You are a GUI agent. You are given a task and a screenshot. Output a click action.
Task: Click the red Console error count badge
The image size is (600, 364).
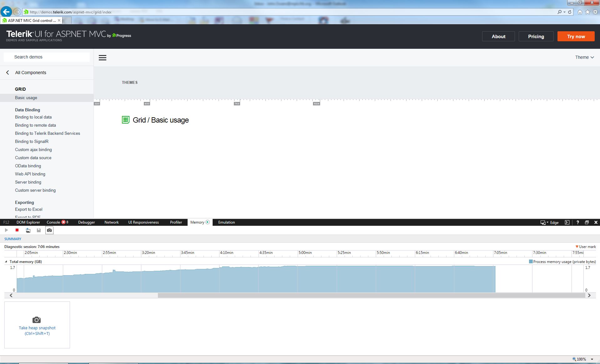[x=63, y=222]
